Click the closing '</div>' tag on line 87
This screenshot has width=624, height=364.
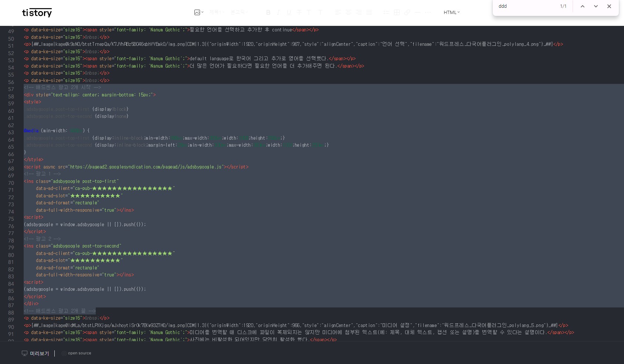31,304
